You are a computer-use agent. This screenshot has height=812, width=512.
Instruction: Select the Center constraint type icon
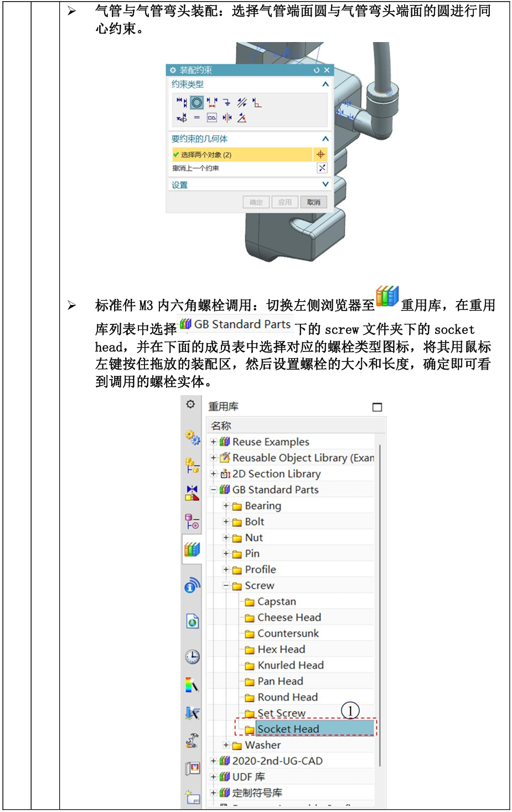227,117
